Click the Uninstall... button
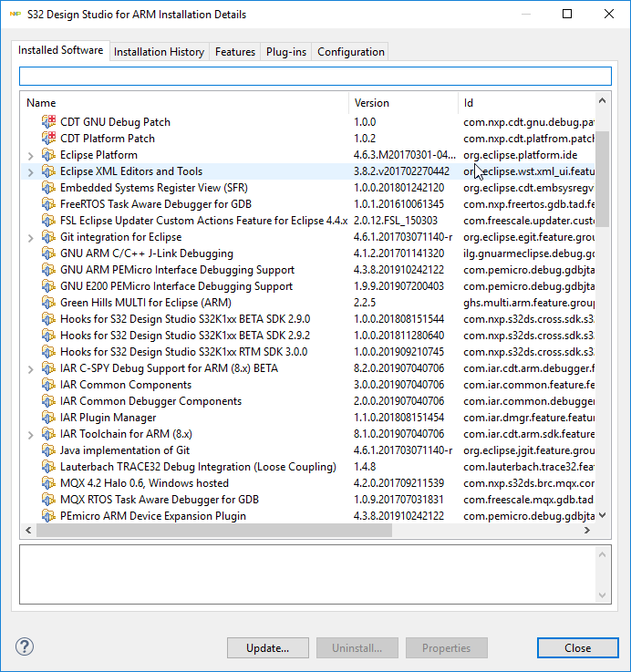 [x=357, y=648]
